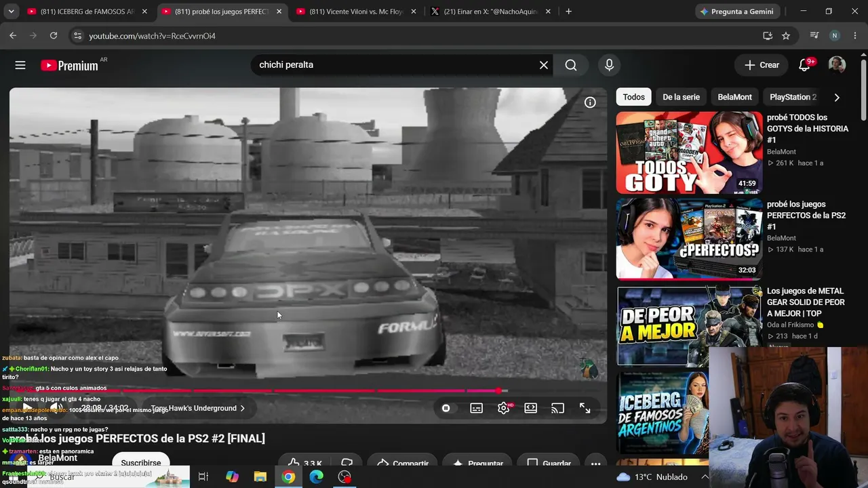
Task: Go to YouTube Premium home via logo
Action: point(69,65)
